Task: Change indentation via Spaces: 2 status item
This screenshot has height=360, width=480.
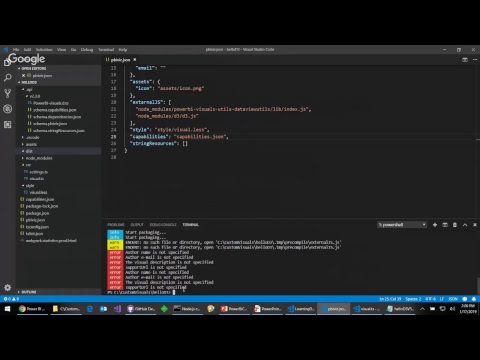Action: tap(413, 299)
